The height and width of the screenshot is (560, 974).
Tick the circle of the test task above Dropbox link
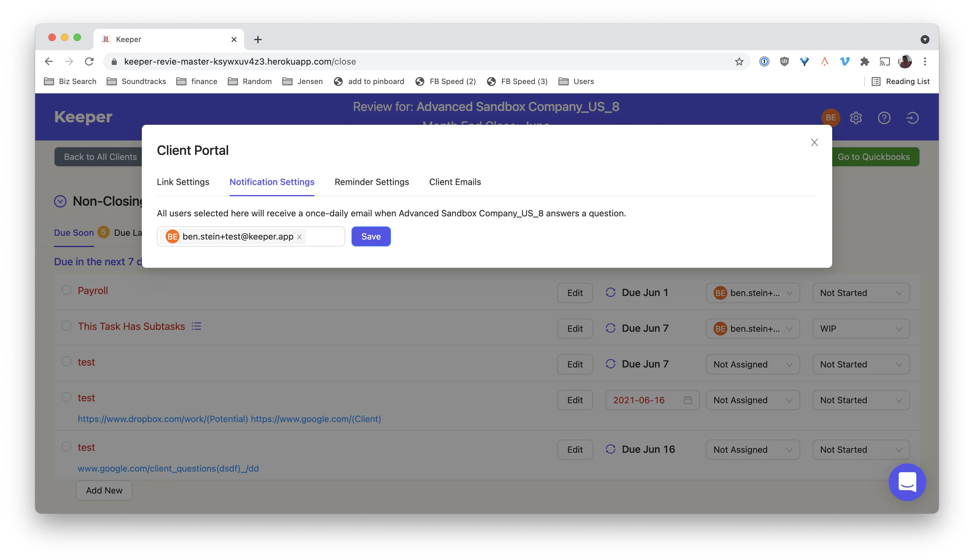point(67,397)
